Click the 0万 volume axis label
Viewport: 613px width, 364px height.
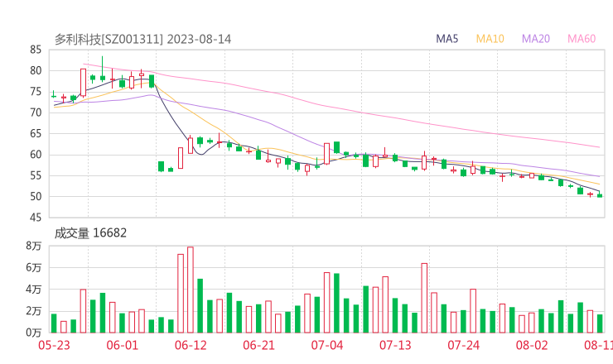coord(34,333)
